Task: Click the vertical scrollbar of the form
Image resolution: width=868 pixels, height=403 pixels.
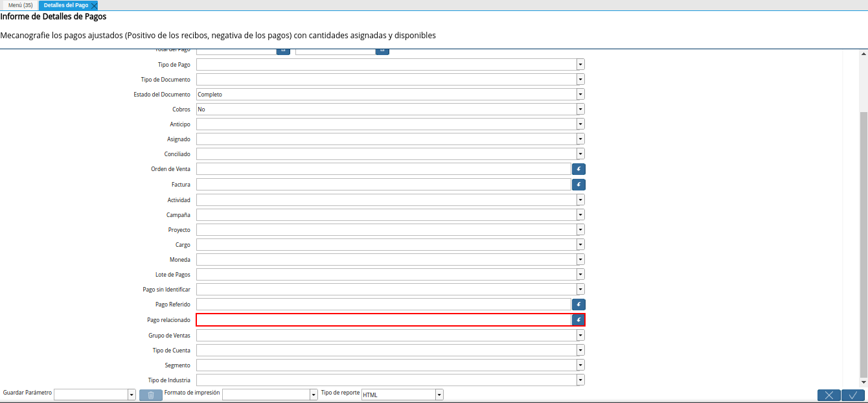Action: click(863, 245)
